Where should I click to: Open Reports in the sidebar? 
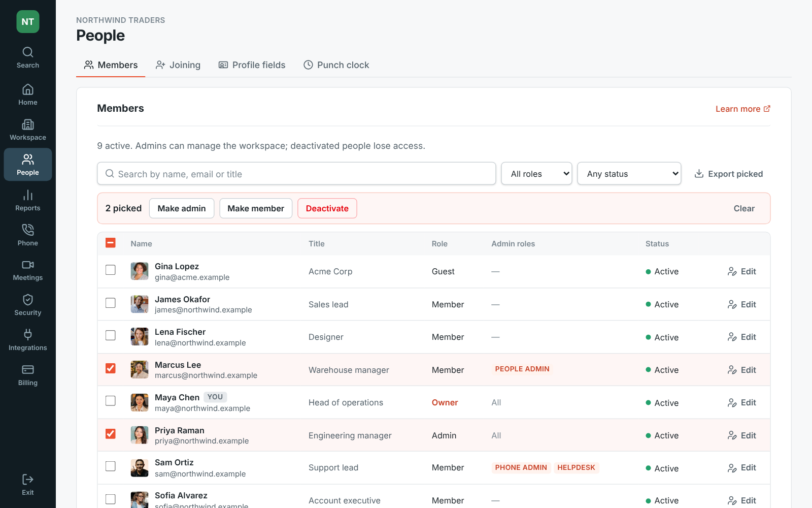(28, 201)
